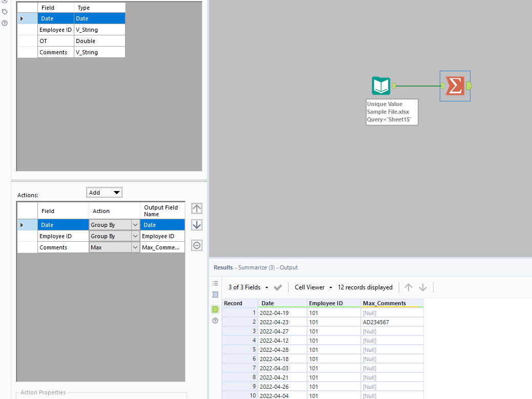Viewport: 532px width, 399px height.
Task: Move the selected action up with arrow button
Action: pyautogui.click(x=197, y=208)
